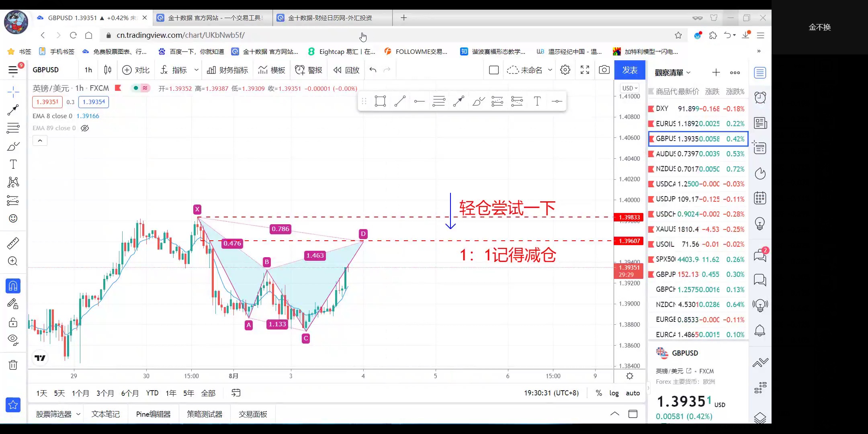Screen dimensions: 868x434
Task: Toggle auto scale option
Action: click(633, 393)
